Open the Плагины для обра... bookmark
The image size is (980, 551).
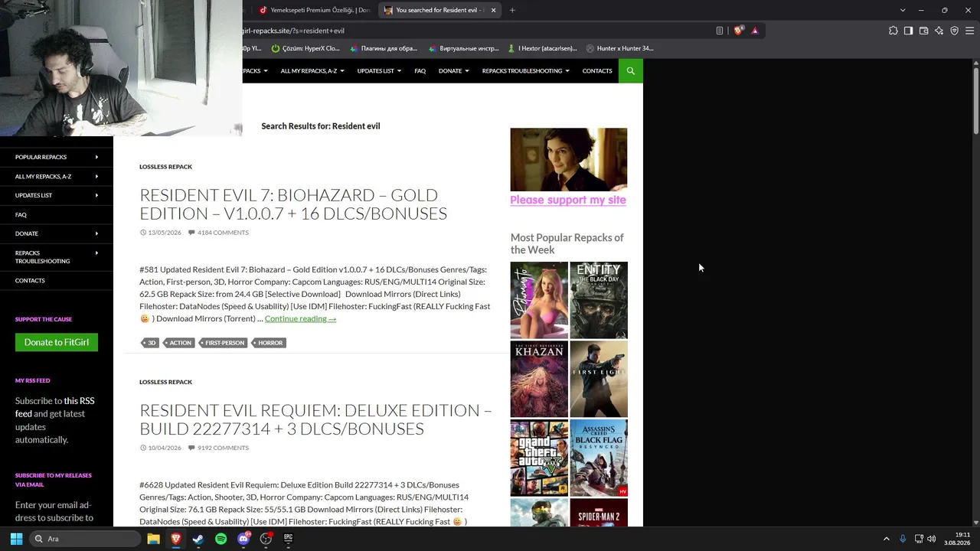click(384, 48)
